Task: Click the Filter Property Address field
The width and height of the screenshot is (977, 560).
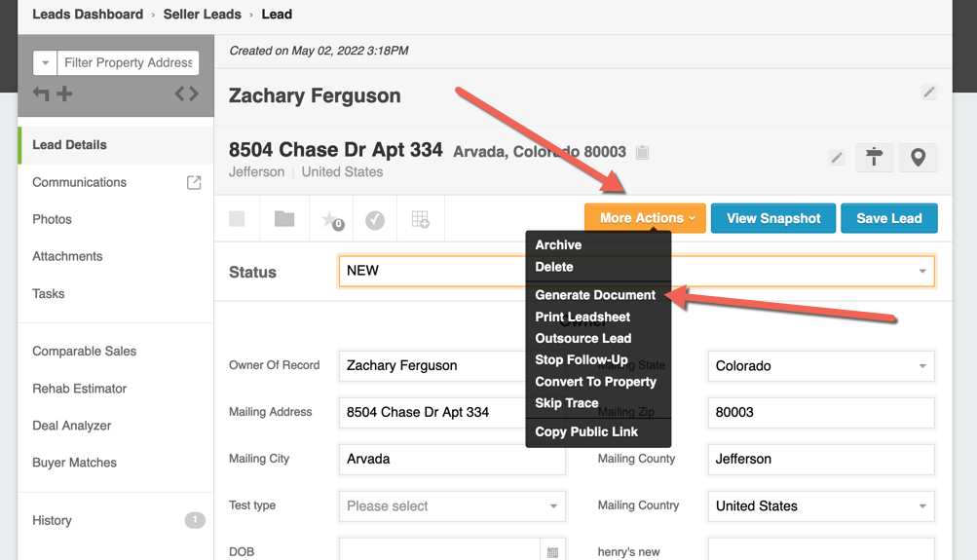Action: point(128,63)
